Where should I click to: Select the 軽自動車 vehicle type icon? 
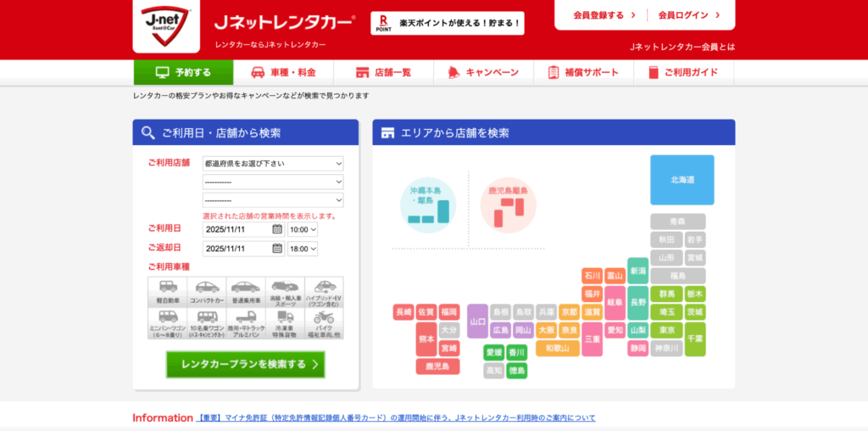168,292
